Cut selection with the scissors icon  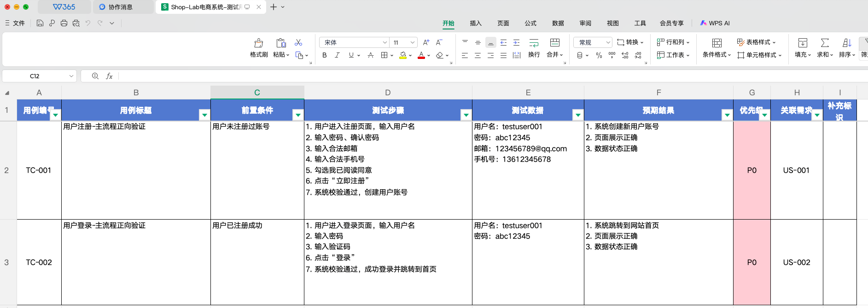298,42
